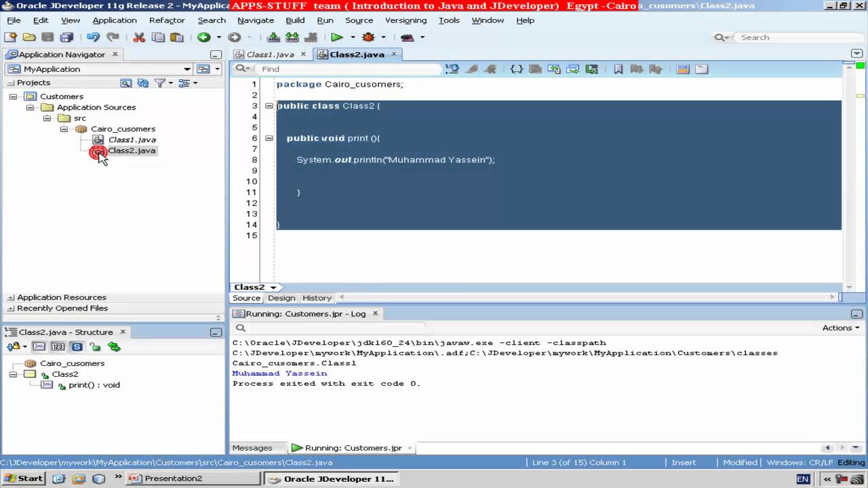Select Class1.java in the project tree
The height and width of the screenshot is (488, 868).
pyautogui.click(x=132, y=140)
